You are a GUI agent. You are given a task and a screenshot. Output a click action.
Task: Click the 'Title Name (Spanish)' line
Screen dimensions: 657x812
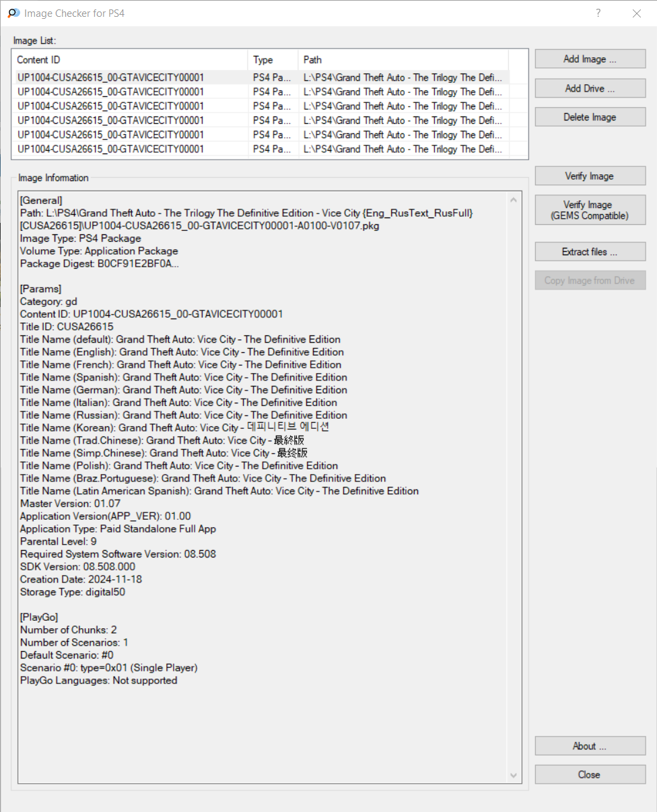tap(184, 377)
